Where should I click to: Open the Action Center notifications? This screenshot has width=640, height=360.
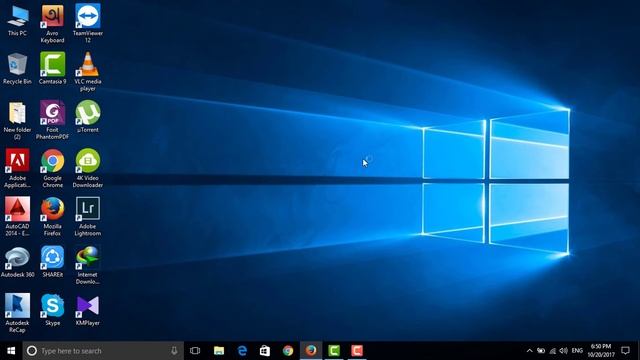pos(625,351)
